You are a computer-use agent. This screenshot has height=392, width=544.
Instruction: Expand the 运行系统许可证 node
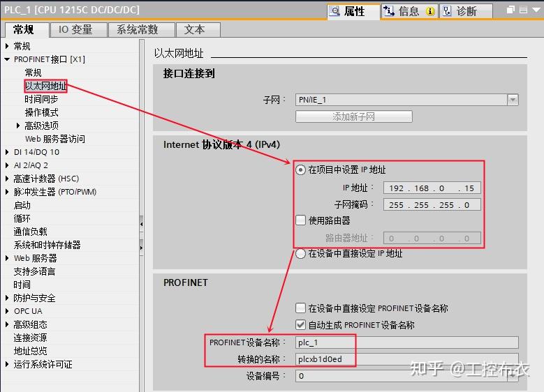point(7,364)
